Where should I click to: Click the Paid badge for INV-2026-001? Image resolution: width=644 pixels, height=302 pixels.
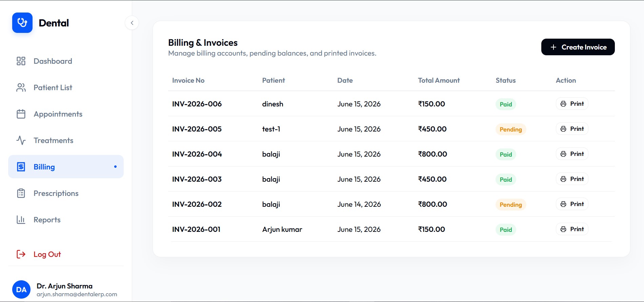506,229
